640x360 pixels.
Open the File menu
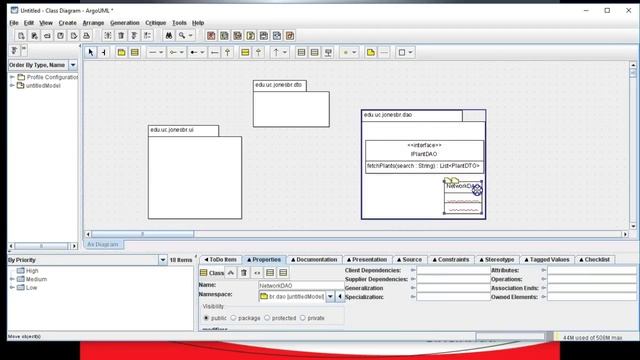click(14, 23)
